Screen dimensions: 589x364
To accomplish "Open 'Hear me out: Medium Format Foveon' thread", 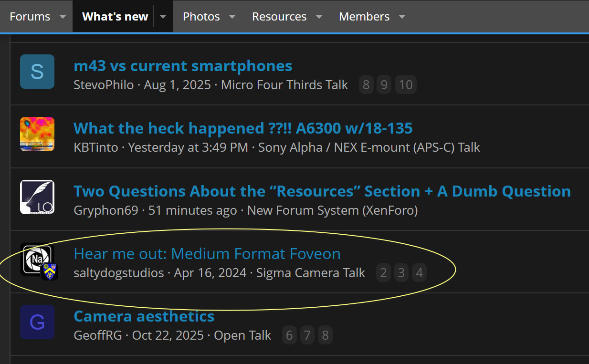I will tap(207, 253).
